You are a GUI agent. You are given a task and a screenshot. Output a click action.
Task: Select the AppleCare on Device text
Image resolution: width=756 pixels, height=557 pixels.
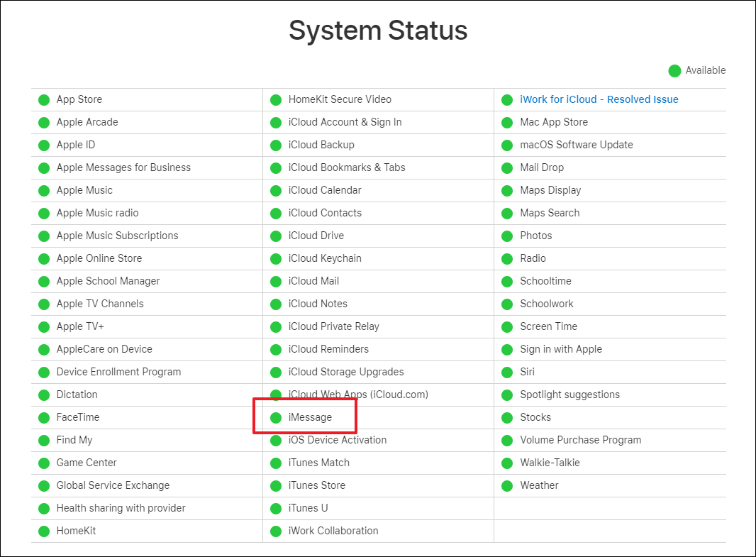pos(104,349)
